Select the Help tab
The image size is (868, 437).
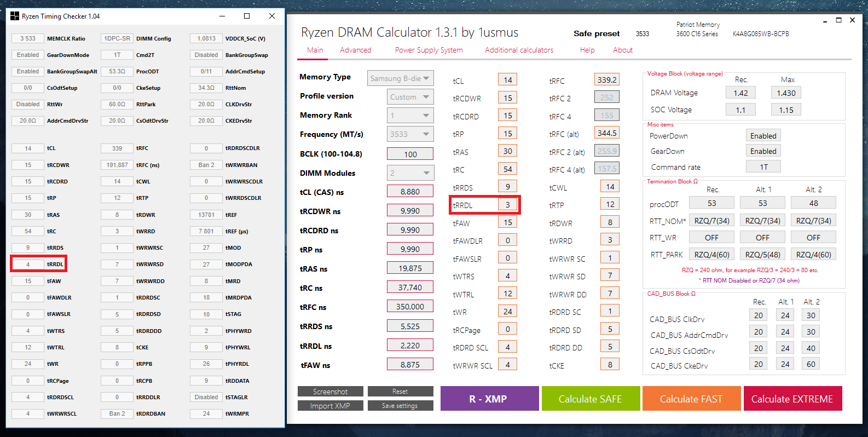tap(587, 50)
